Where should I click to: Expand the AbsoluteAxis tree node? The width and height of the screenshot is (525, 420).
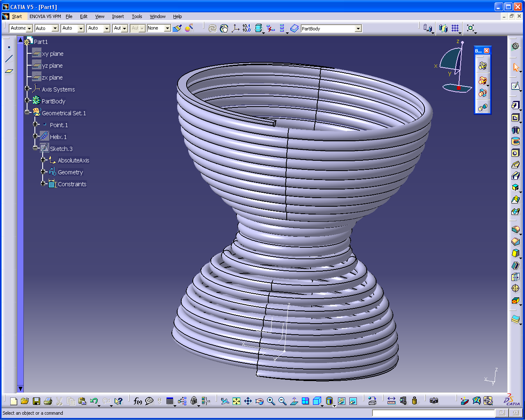43,160
